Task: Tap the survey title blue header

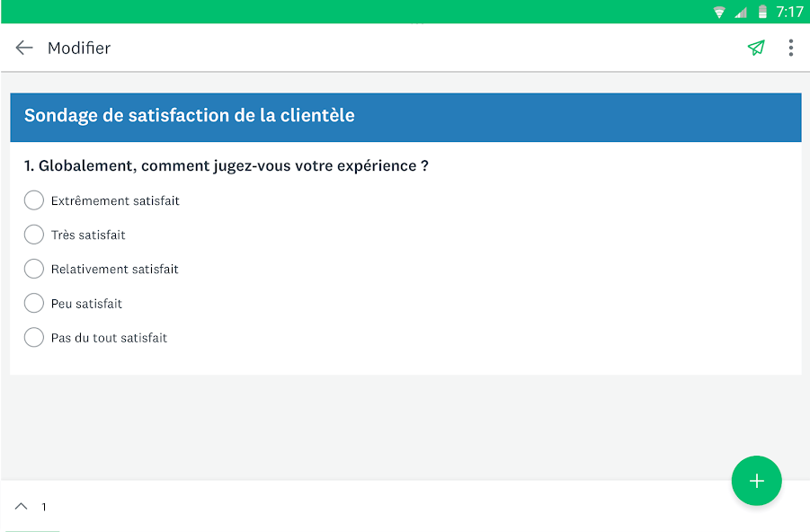Action: 405,117
